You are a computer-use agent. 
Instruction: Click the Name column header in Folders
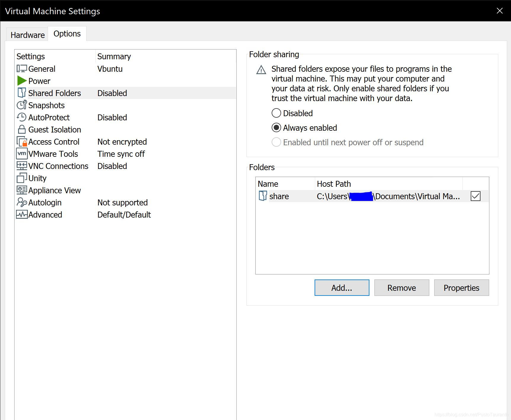[x=285, y=184]
